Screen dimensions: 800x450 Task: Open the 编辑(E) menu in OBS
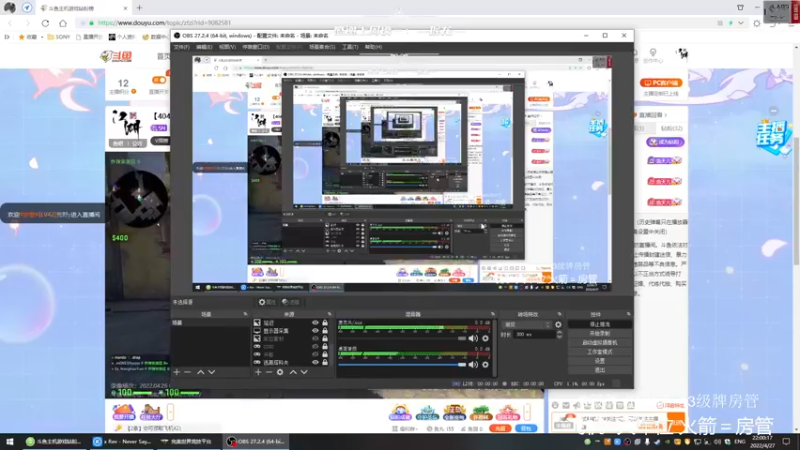tap(204, 47)
